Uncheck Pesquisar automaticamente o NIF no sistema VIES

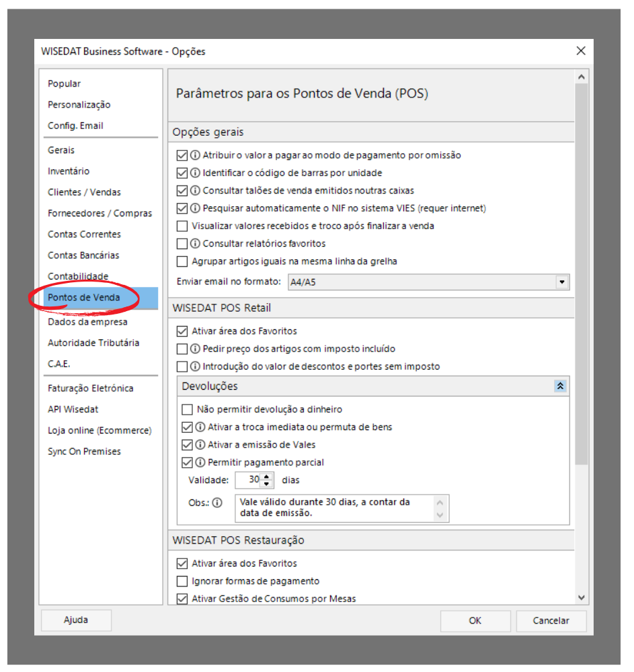point(182,208)
